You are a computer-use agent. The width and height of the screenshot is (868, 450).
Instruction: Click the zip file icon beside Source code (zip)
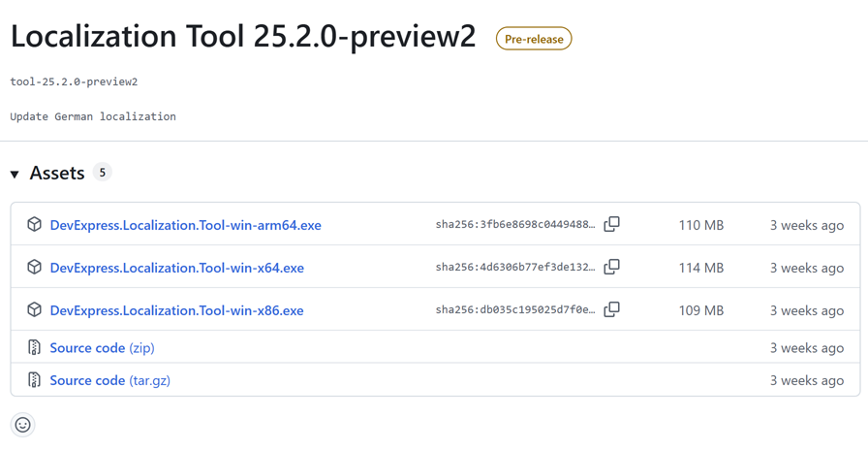[x=34, y=347]
